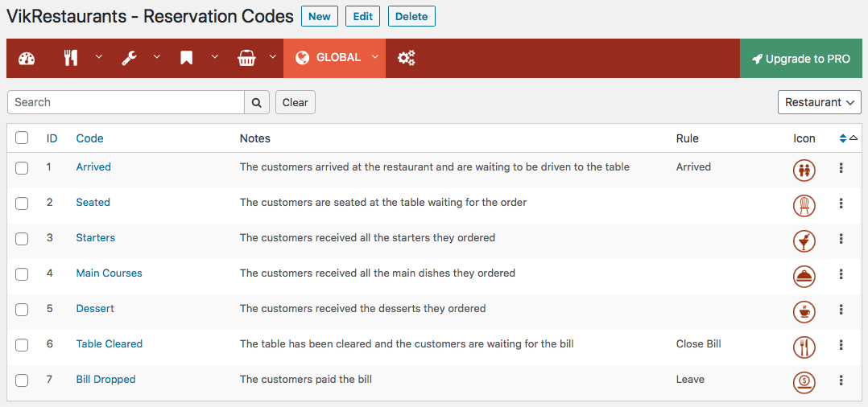Open the shopping basket take-away menu

click(246, 58)
